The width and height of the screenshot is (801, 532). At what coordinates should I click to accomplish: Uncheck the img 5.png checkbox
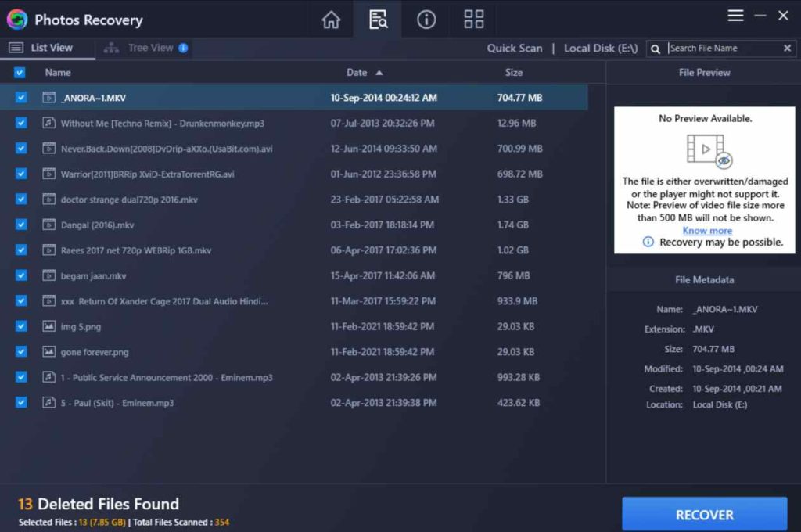pyautogui.click(x=21, y=326)
